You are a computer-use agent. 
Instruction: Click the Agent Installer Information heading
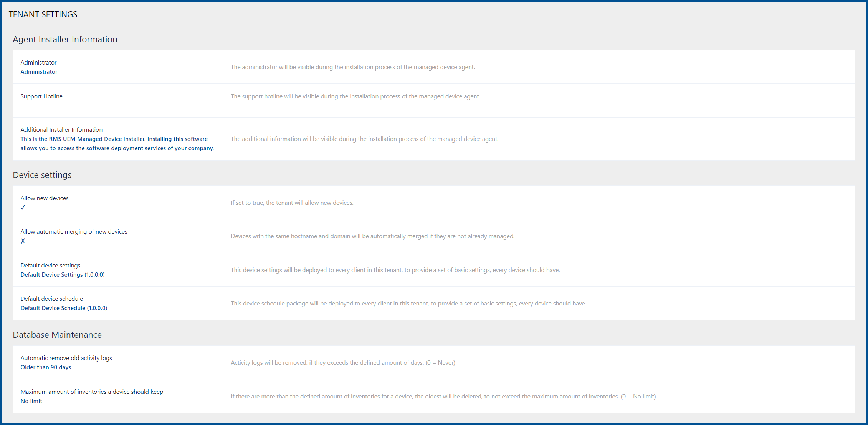pos(65,39)
